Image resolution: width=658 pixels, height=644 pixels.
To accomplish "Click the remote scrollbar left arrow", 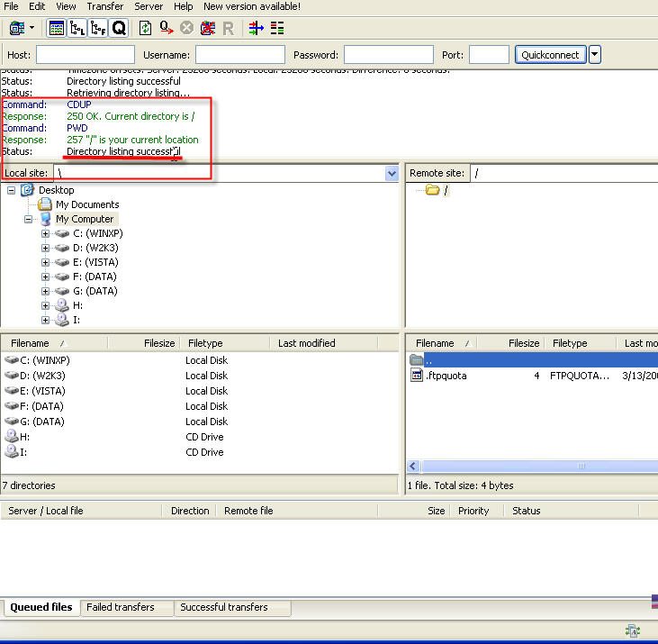I will coord(413,466).
